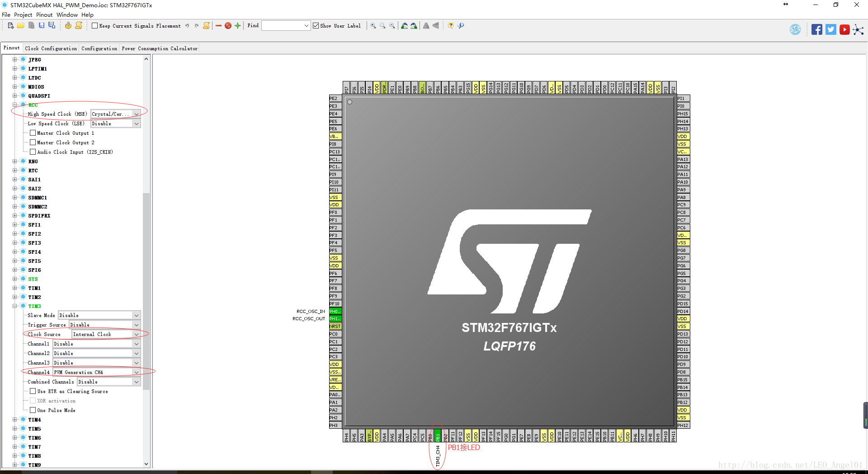The image size is (868, 474).
Task: Open High Speed Clock (HSE) dropdown
Action: pos(116,114)
